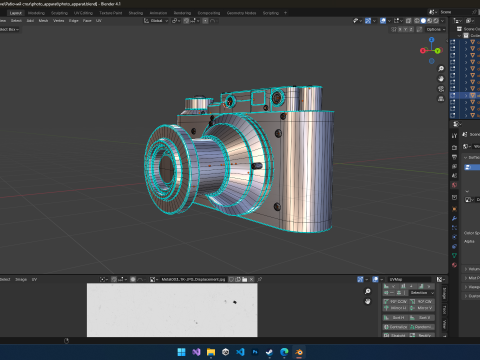Click the Scene name field in the top bar
This screenshot has height=360, width=480.
coord(455,12)
